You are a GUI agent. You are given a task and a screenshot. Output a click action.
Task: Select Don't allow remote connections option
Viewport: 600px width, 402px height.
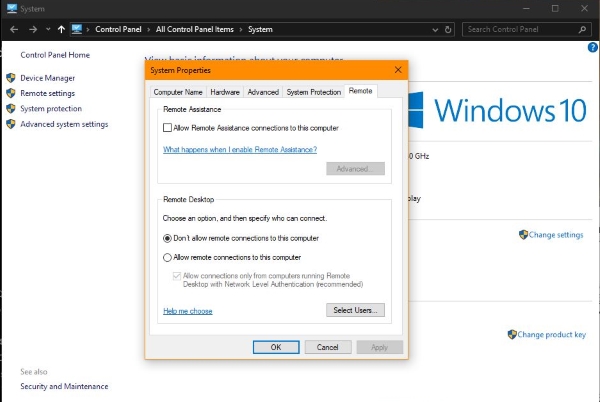(x=167, y=239)
